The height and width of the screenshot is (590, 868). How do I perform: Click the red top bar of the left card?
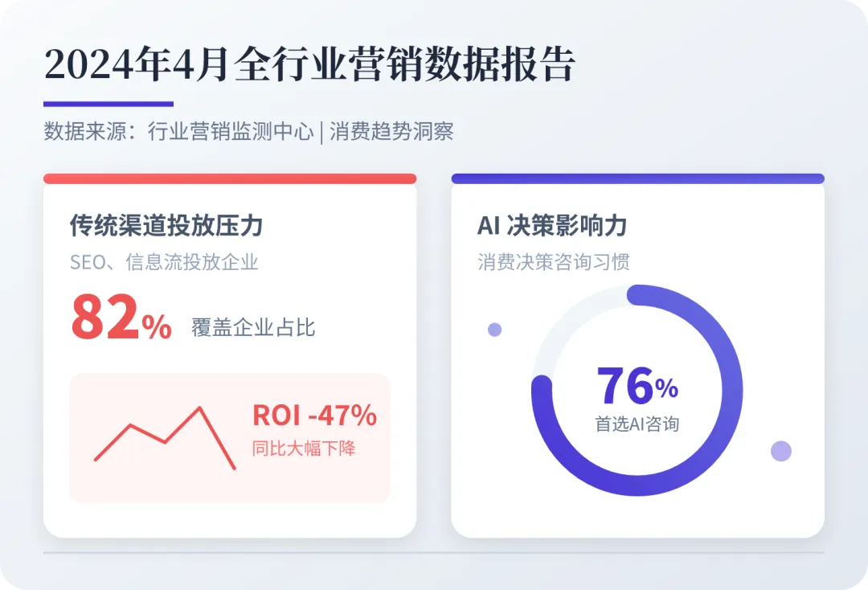pos(230,178)
